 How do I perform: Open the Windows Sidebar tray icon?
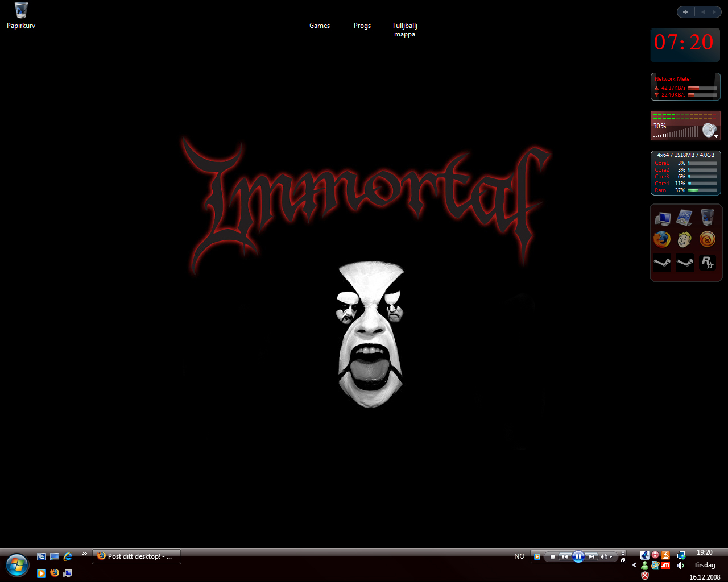tap(655, 566)
